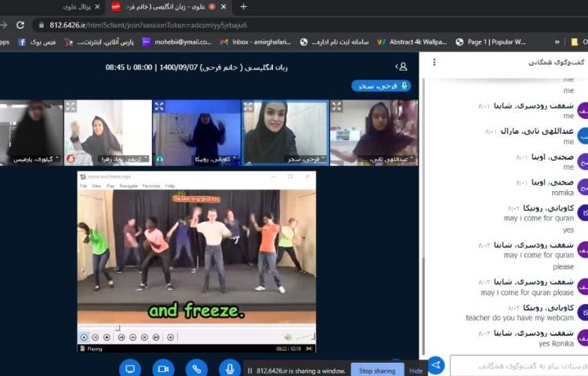Image resolution: width=588 pixels, height=376 pixels.
Task: Open the Favorites menu in shared player
Action: tap(151, 186)
